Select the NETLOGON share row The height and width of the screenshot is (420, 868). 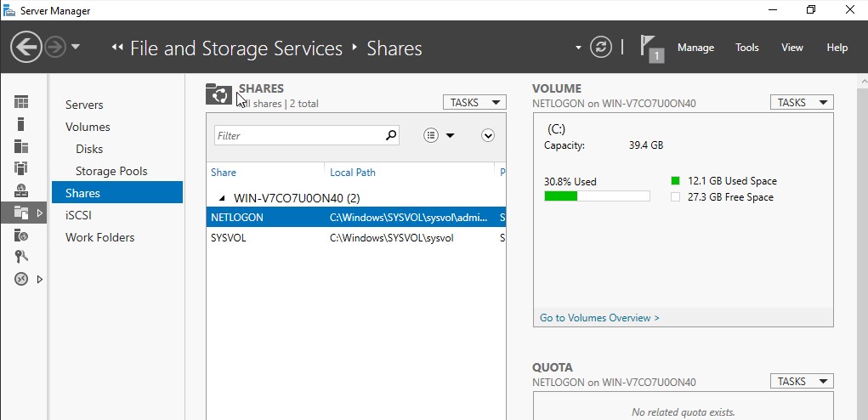(x=356, y=218)
